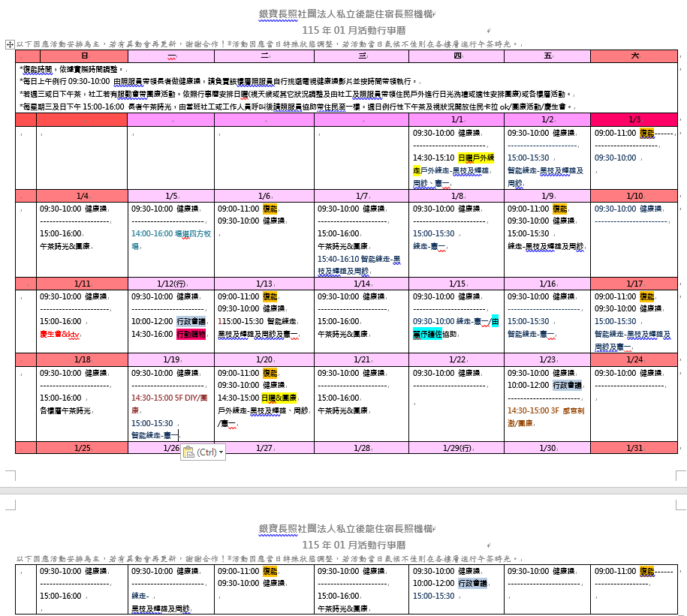The image size is (687, 616).
Task: Click the table move handle icon
Action: (x=10, y=45)
